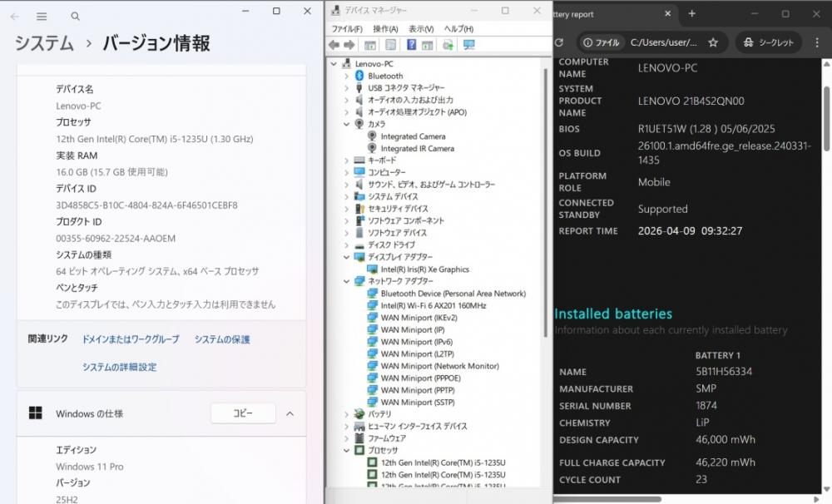Click the Settings search magnifier icon
832x504 pixels.
coord(76,16)
